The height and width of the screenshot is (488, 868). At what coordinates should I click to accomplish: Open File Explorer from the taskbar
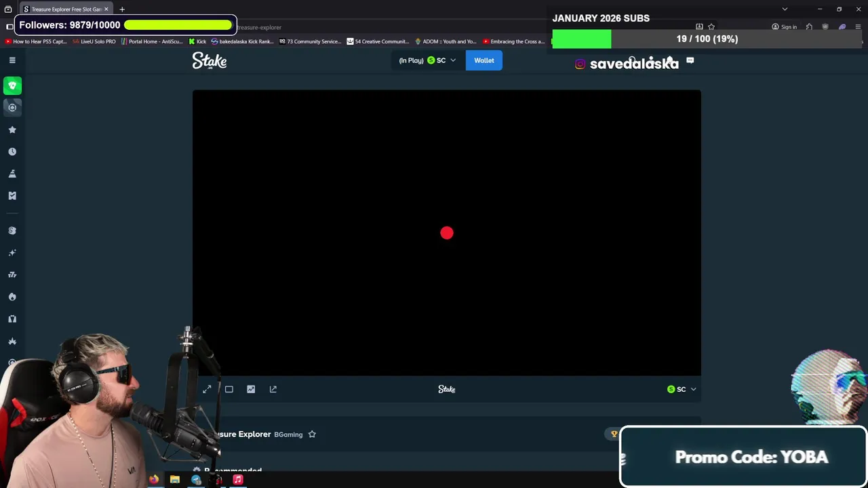coord(175,480)
